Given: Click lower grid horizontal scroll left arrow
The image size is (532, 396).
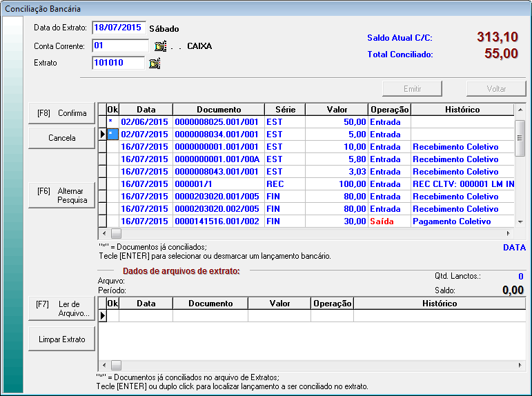Looking at the screenshot, I should (x=104, y=365).
